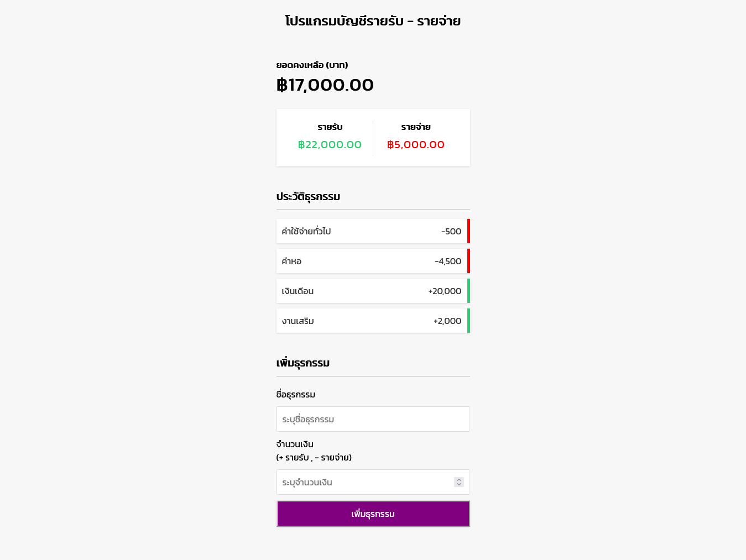Click the ยอดคงเหลือ balance amount ฿17,000.00
Screen dimensions: 746x560
tap(325, 85)
